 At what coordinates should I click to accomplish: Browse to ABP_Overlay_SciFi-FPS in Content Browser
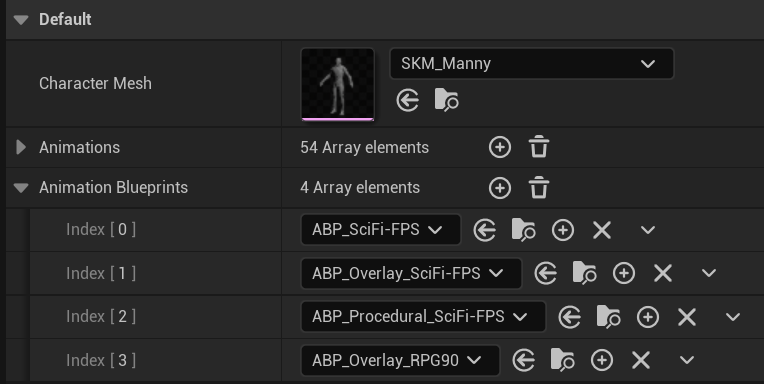pos(585,273)
